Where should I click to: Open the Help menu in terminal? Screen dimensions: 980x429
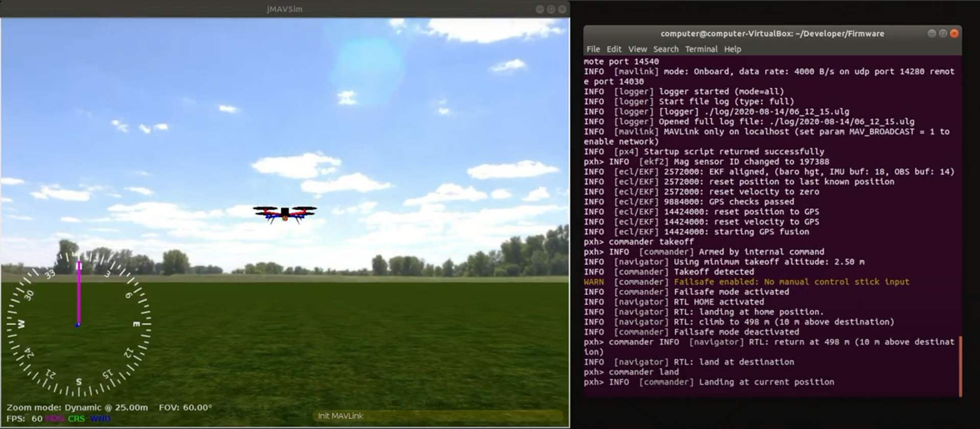coord(732,49)
